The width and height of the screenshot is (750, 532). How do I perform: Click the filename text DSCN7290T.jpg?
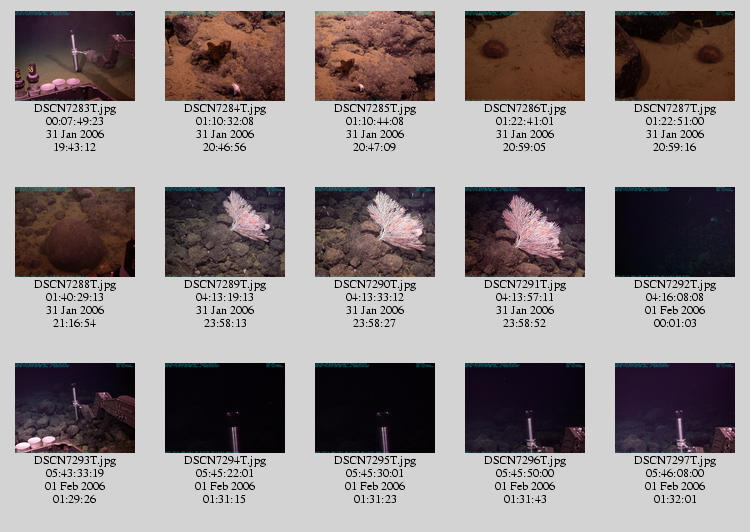pos(375,285)
